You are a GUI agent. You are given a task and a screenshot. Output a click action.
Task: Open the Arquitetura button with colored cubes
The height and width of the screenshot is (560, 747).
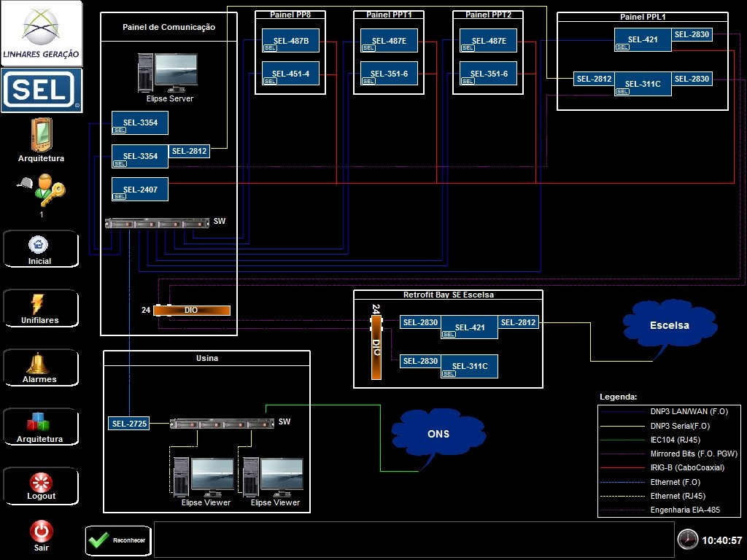point(41,427)
